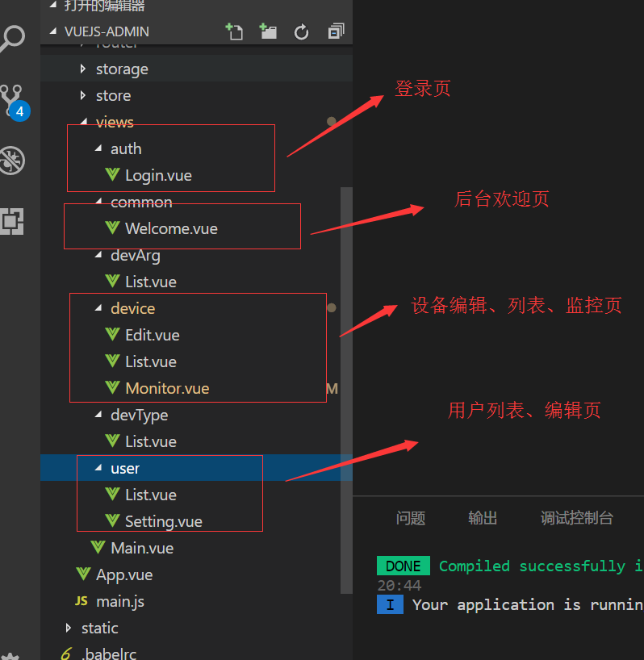Open Login.vue file
The width and height of the screenshot is (644, 660).
(158, 176)
